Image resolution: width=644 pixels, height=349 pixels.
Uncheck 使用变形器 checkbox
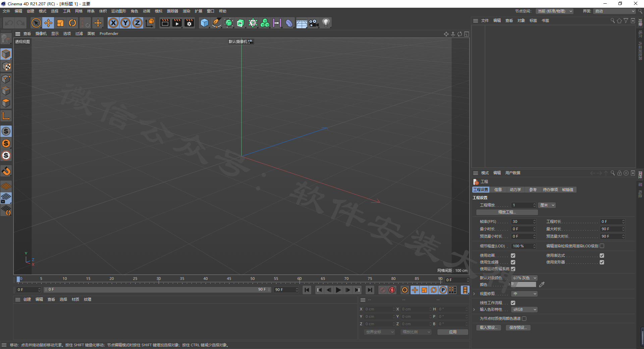point(602,262)
